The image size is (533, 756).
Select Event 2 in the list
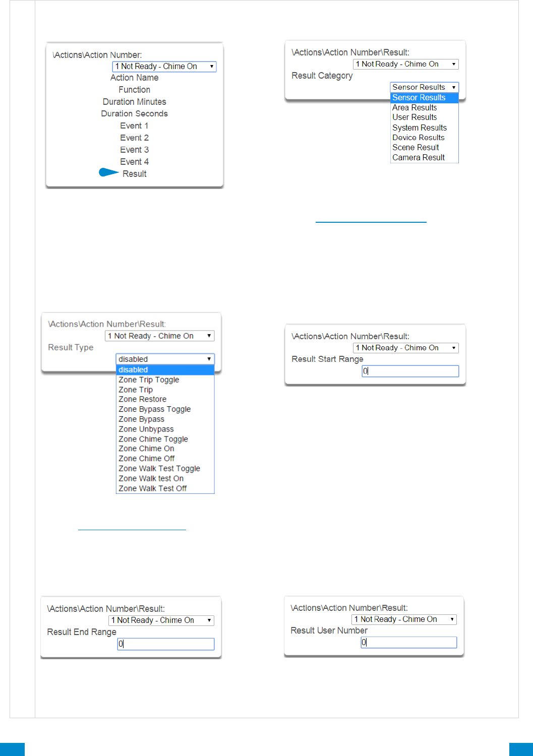[x=135, y=138]
